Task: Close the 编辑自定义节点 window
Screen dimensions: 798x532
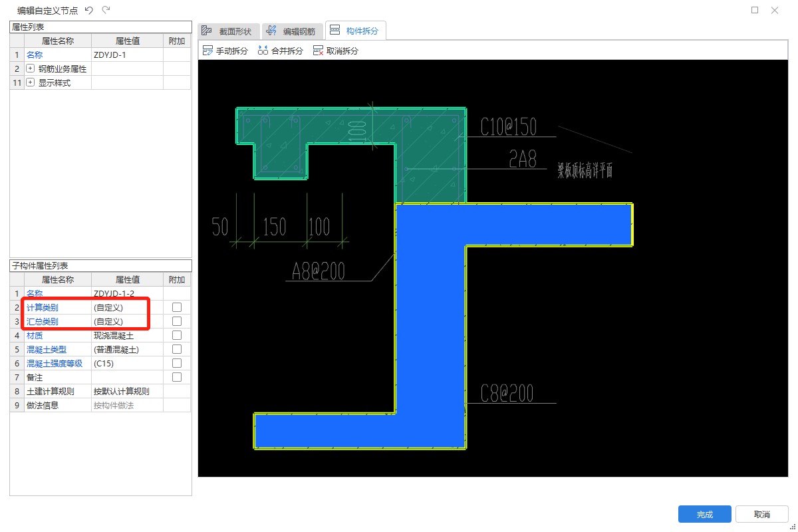Action: 775,10
